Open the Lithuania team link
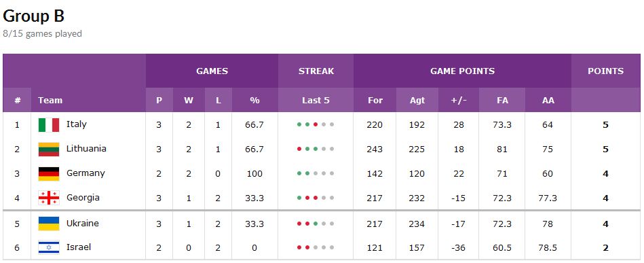This screenshot has width=644, height=263. point(86,149)
